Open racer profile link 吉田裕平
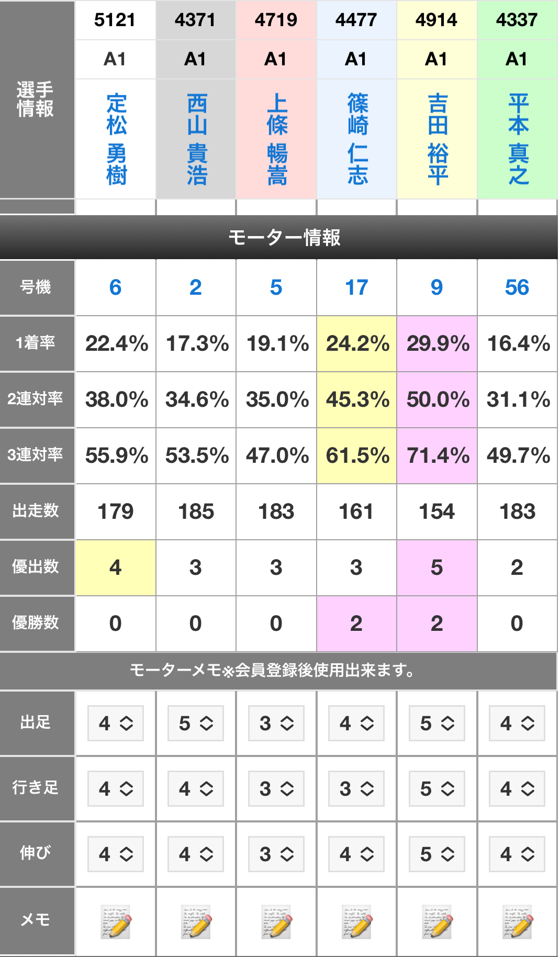Viewport: 560px width, 957px height. tap(438, 139)
